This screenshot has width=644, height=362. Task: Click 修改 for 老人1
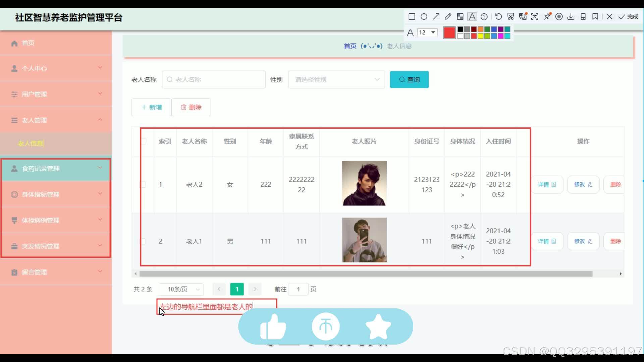tap(583, 241)
